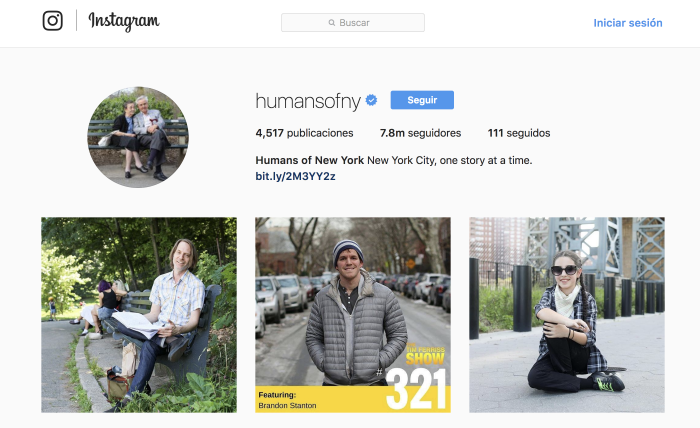Click the magnifier icon in search bar
This screenshot has width=700, height=428.
332,23
